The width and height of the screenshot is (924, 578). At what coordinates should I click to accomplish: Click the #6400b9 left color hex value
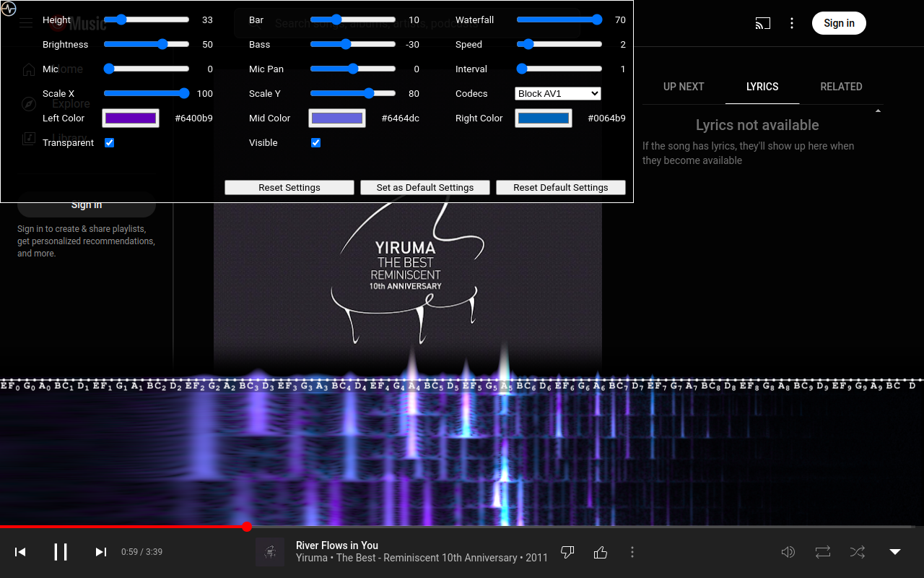[193, 118]
